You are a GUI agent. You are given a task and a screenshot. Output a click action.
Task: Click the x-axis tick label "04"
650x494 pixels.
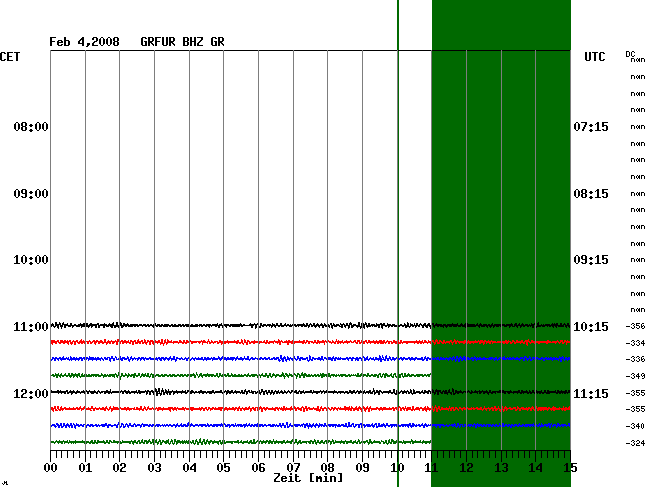click(189, 467)
